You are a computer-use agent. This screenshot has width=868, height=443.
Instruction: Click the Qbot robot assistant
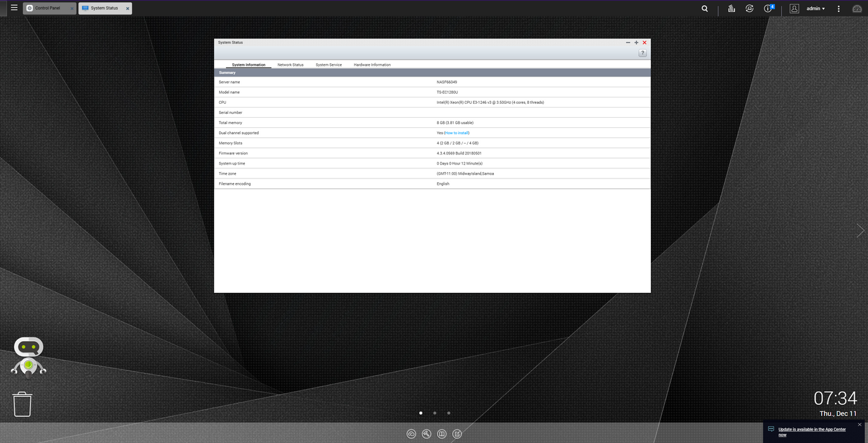click(28, 356)
